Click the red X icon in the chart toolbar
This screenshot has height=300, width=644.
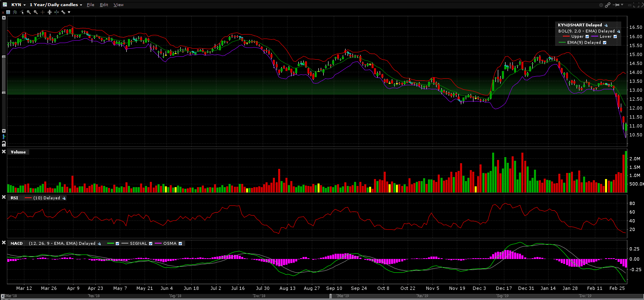(3, 12)
